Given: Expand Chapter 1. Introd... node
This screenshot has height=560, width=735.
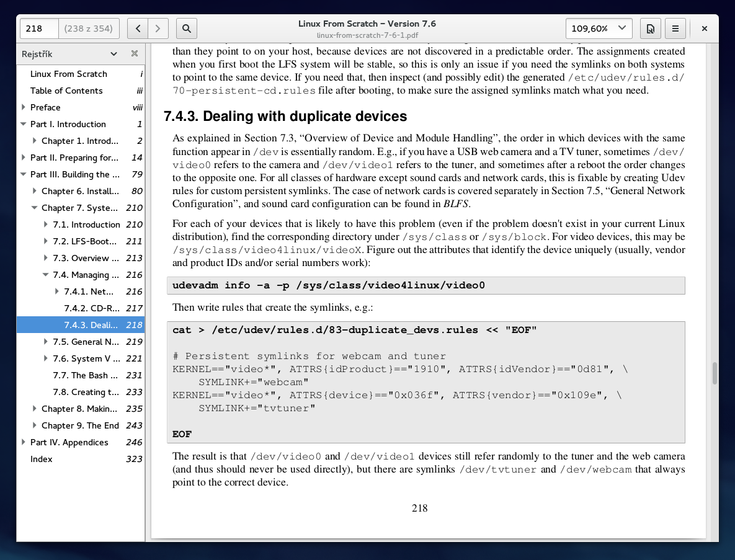Looking at the screenshot, I should [35, 141].
